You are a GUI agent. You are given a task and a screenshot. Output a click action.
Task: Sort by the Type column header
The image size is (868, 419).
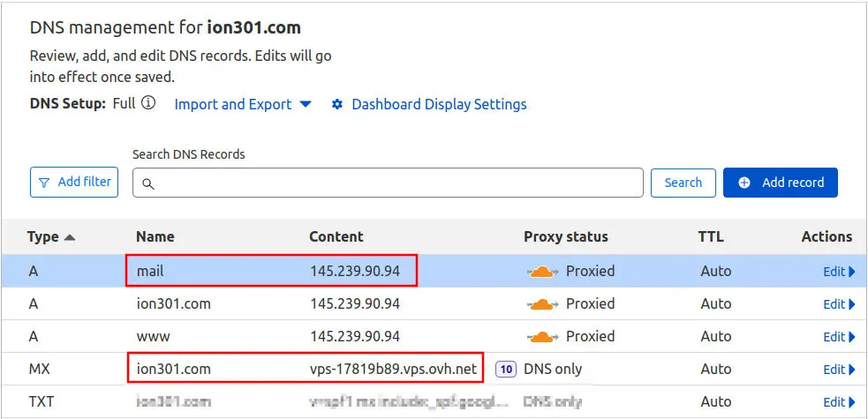51,237
